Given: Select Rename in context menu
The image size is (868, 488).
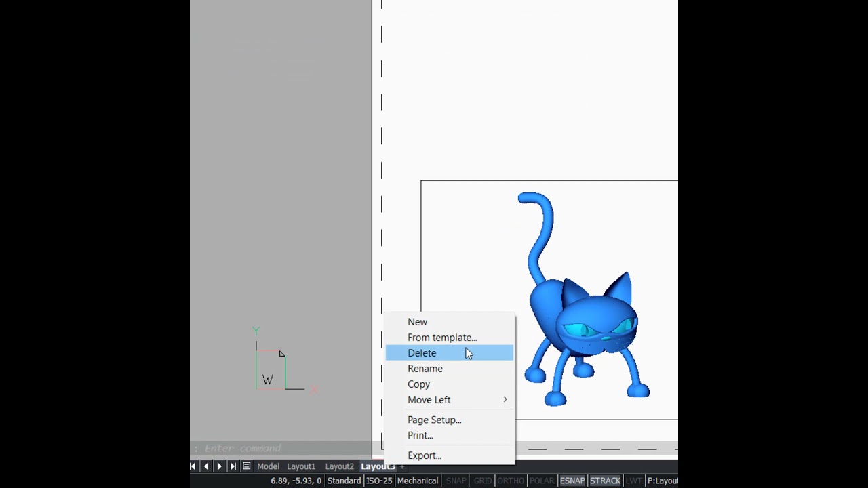Looking at the screenshot, I should [x=450, y=369].
